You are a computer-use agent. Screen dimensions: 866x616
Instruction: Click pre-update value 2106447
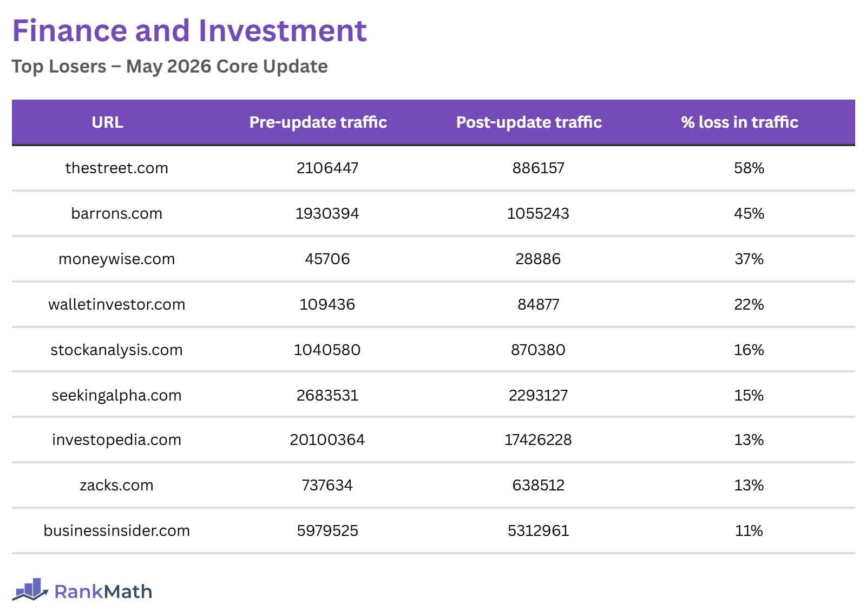(327, 168)
